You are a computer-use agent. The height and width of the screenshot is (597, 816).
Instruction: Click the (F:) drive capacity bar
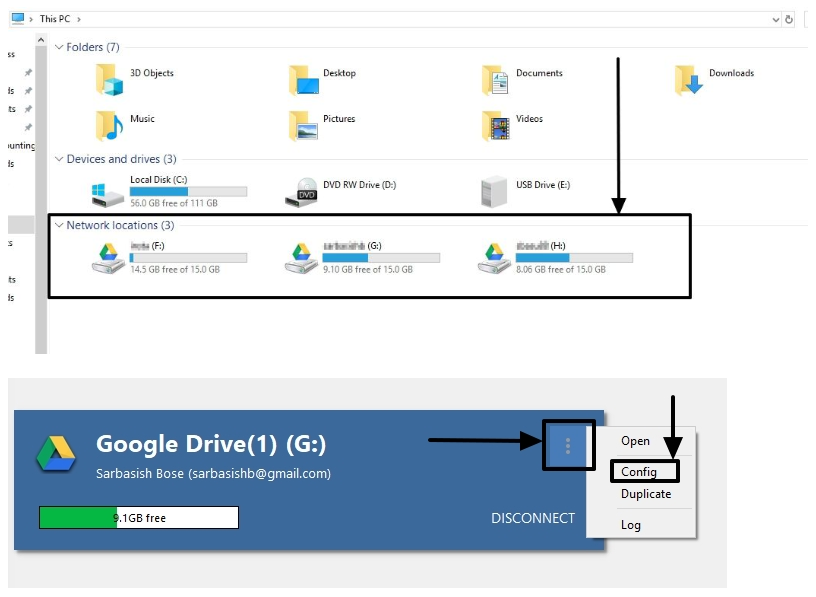[x=188, y=258]
